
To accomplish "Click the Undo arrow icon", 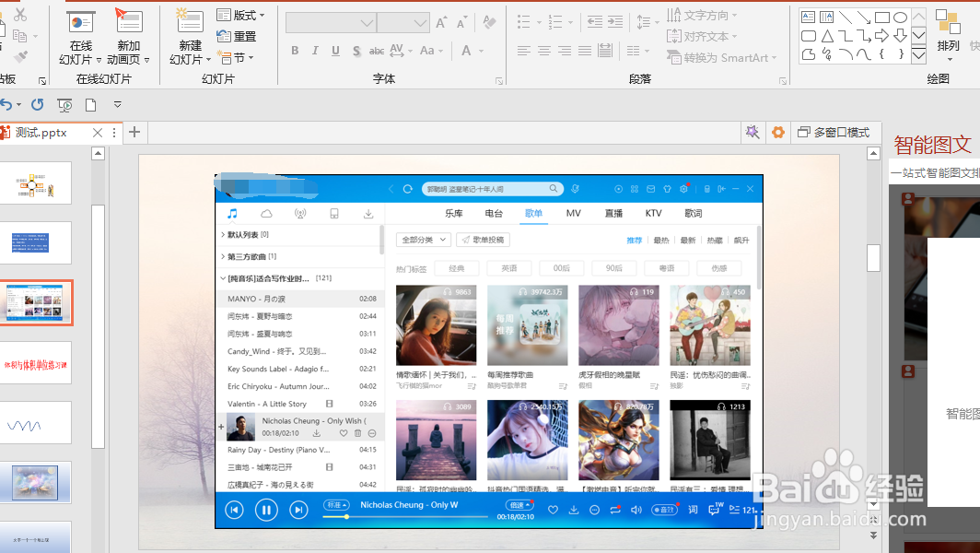I will tap(6, 104).
